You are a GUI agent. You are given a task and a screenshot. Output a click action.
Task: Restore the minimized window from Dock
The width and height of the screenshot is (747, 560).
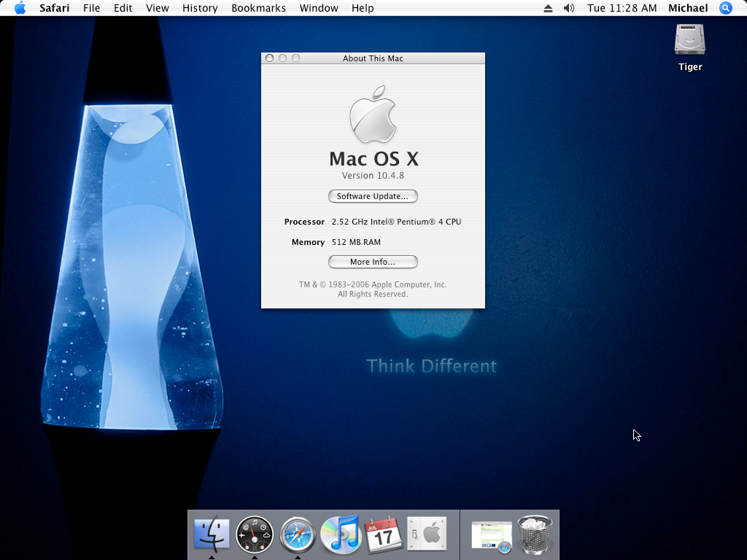click(x=491, y=535)
